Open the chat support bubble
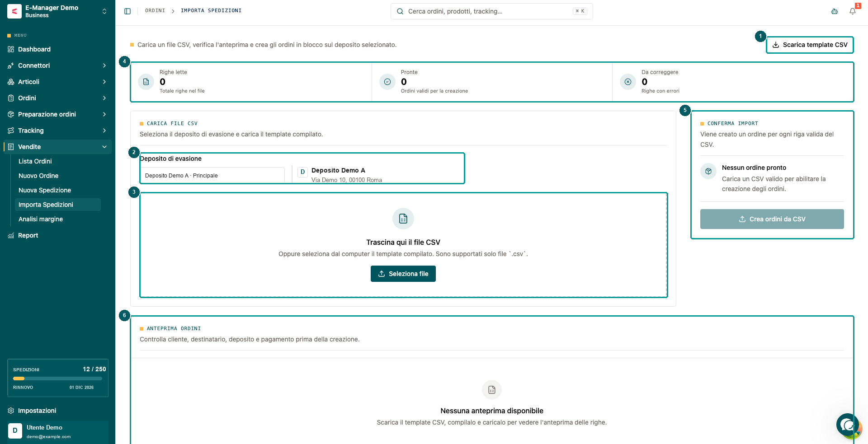This screenshot has width=868, height=444. pyautogui.click(x=847, y=425)
